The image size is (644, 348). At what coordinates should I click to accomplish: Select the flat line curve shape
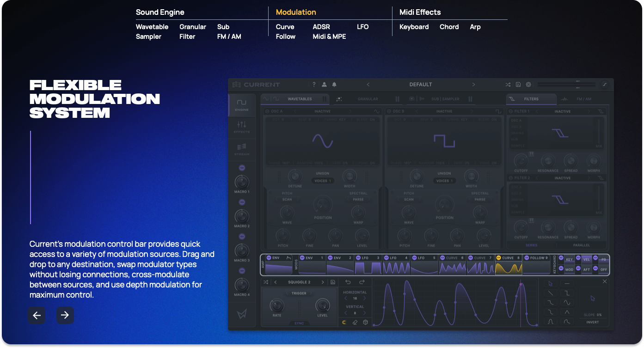(x=567, y=283)
